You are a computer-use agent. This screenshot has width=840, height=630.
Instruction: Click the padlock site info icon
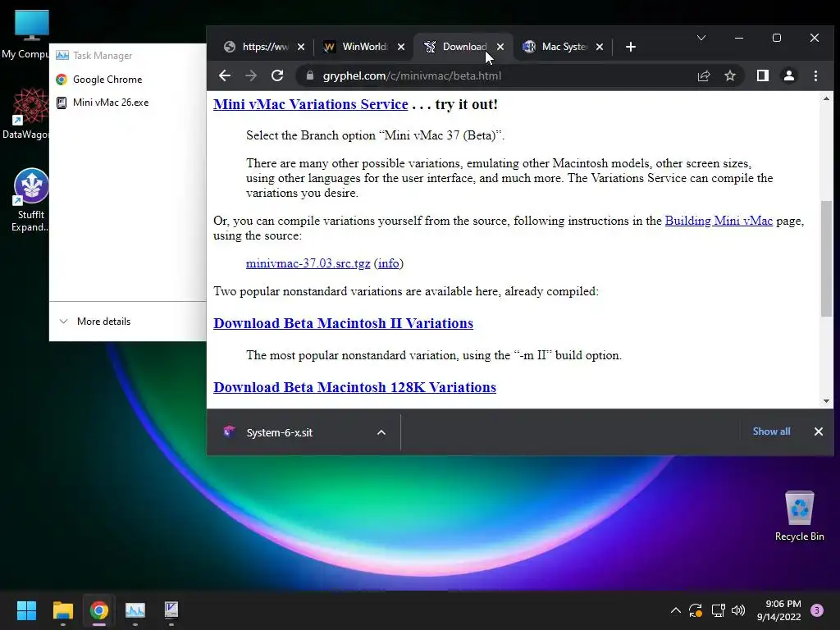pyautogui.click(x=309, y=75)
